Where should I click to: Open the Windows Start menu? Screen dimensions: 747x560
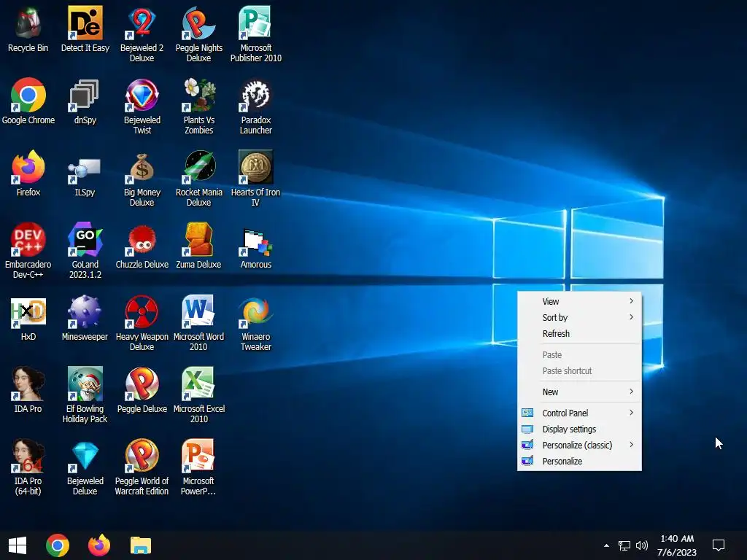(x=18, y=545)
